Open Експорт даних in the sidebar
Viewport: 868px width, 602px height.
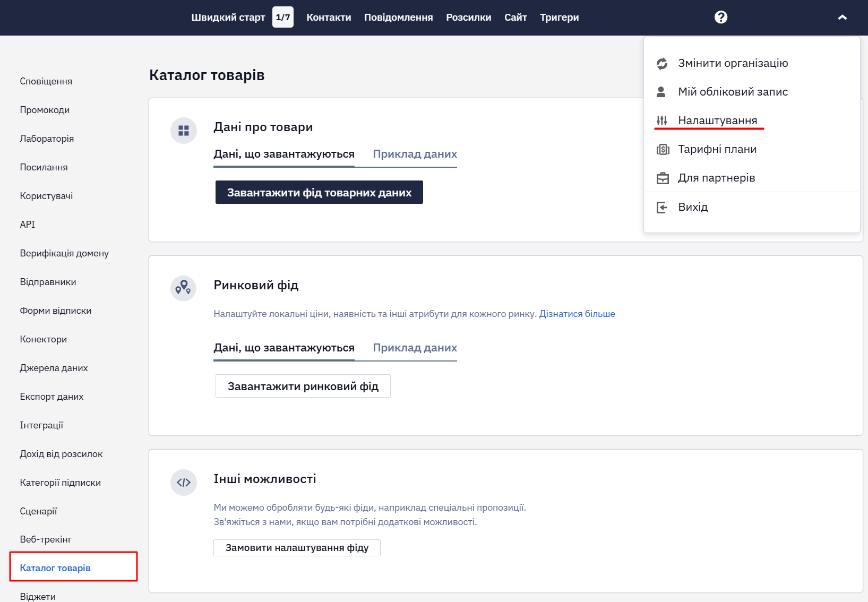[x=51, y=397]
